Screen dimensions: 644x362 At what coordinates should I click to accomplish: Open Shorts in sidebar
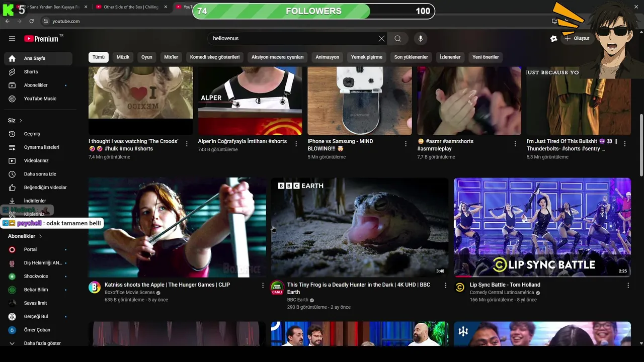(38, 72)
